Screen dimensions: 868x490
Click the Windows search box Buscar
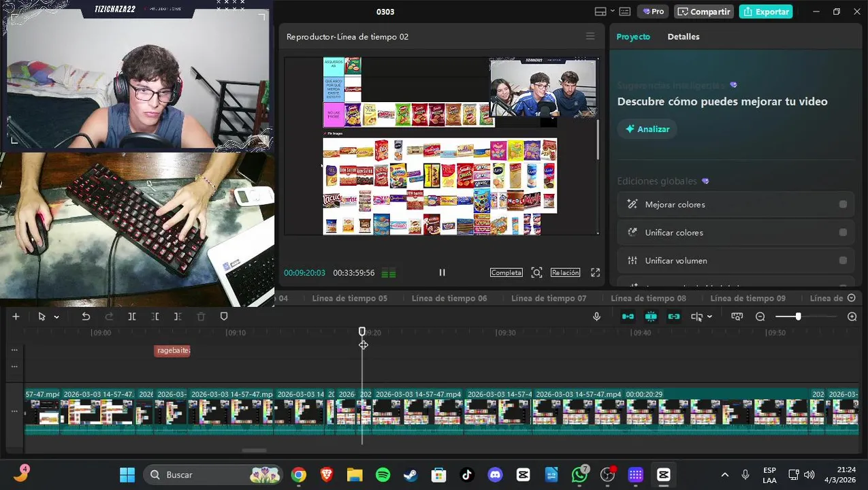tap(213, 475)
